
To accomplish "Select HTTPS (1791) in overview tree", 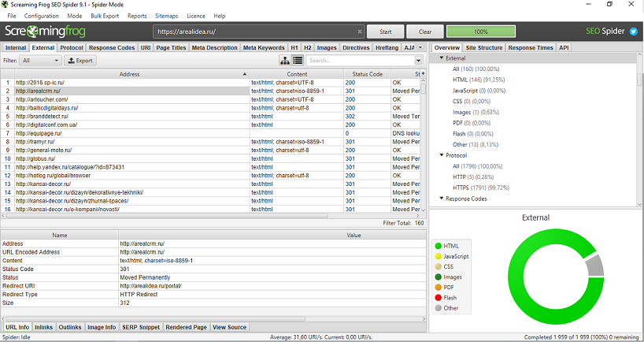I will 480,188.
